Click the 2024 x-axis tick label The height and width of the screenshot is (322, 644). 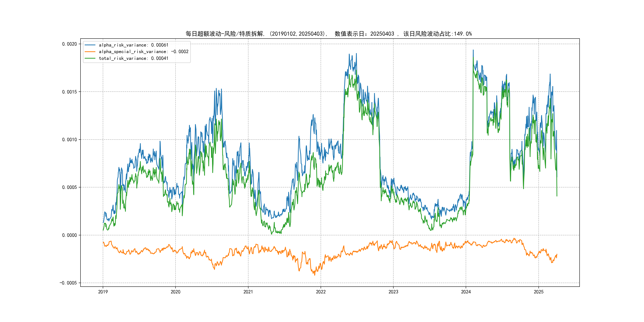[466, 292]
